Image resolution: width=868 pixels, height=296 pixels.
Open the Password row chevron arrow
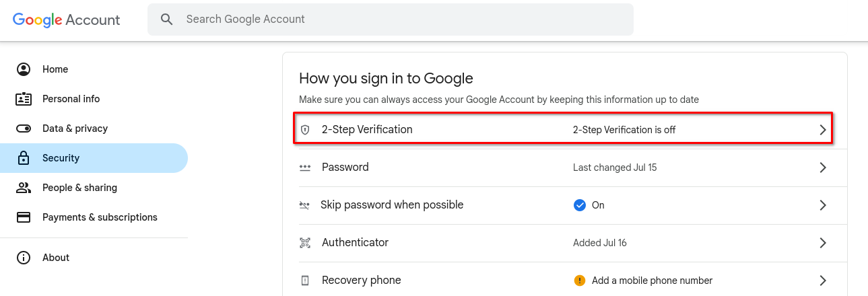tap(822, 168)
